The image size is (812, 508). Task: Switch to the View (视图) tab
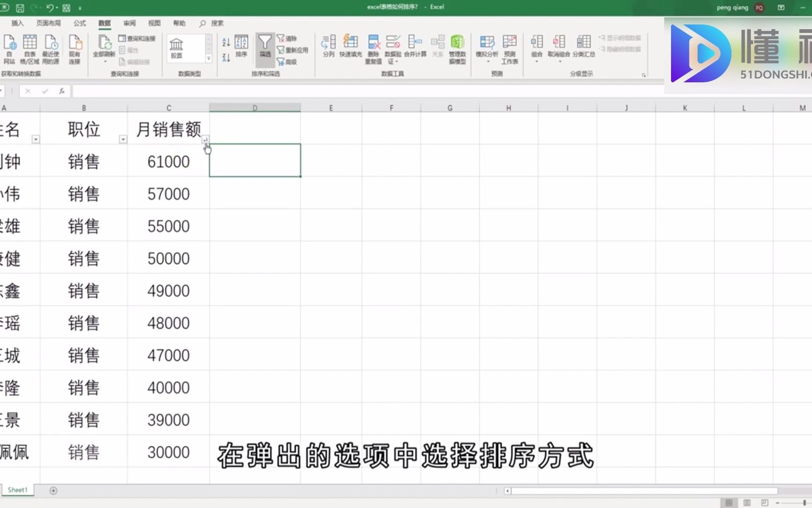154,23
